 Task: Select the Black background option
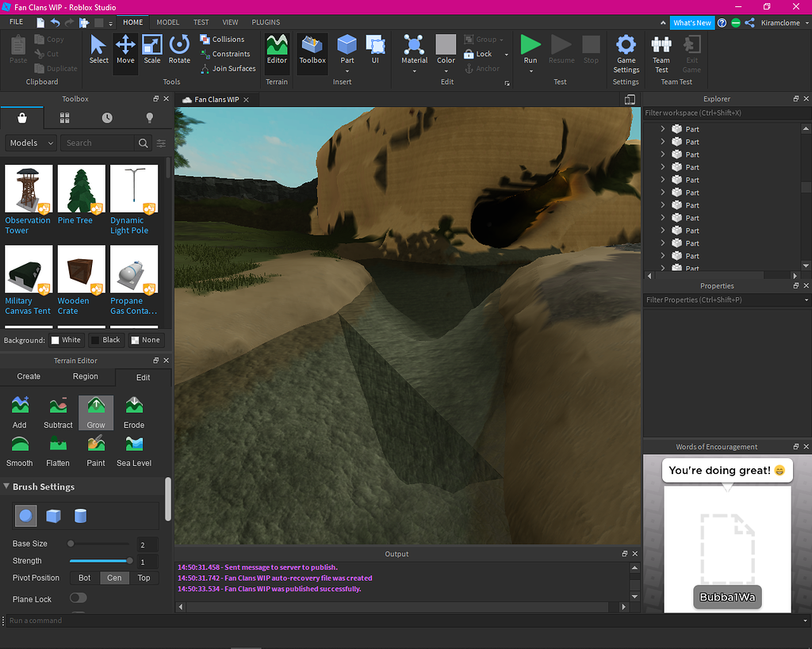(105, 339)
